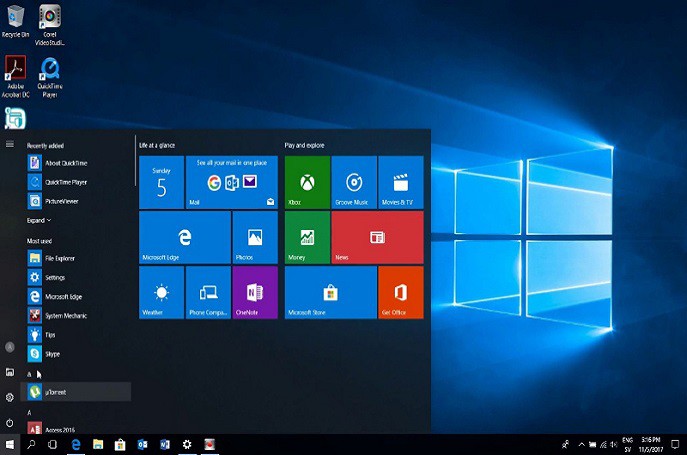Screen dimensions: 687x455
Task: Open the Money tile
Action: [307, 237]
